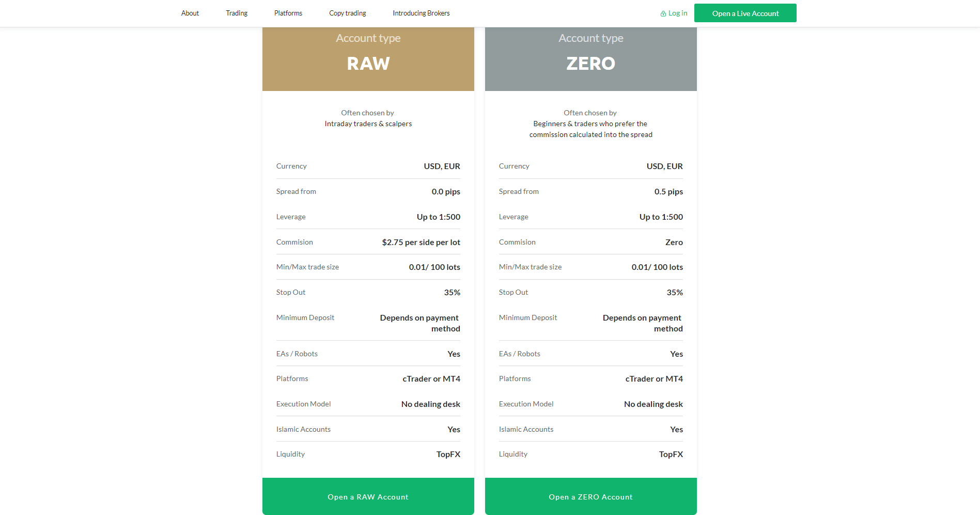Open the About menu

coord(190,13)
